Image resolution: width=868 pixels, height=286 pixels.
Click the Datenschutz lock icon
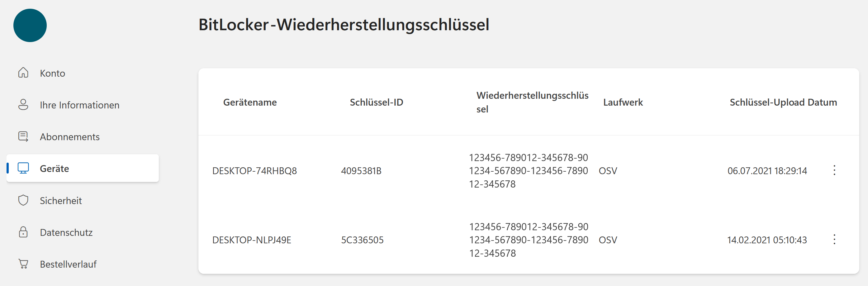pyautogui.click(x=24, y=232)
